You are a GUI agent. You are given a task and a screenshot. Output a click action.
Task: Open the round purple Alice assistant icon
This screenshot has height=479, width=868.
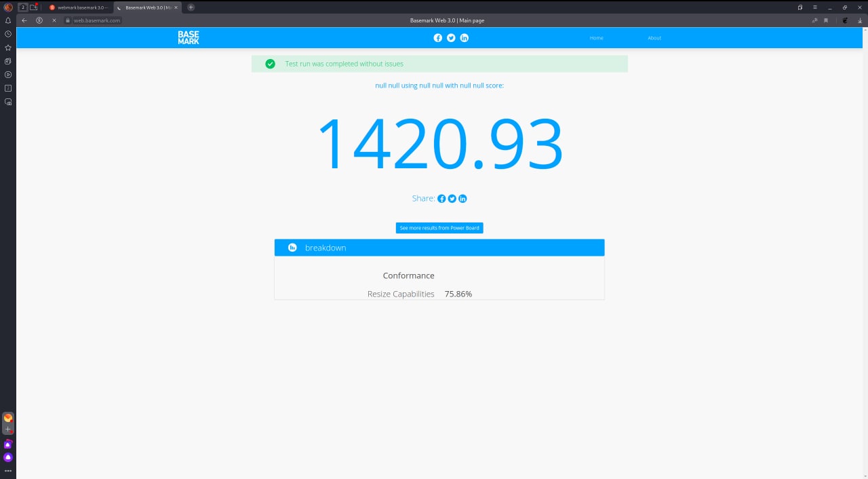[8, 457]
